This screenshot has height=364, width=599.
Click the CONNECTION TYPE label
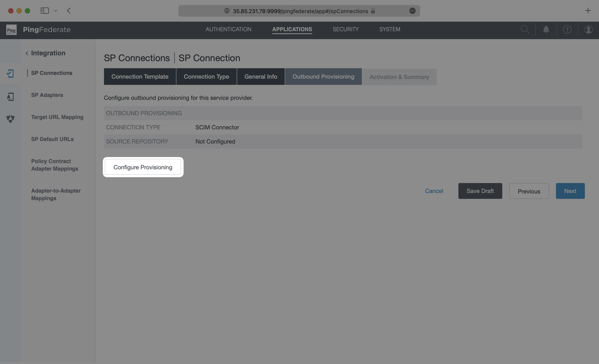(133, 128)
